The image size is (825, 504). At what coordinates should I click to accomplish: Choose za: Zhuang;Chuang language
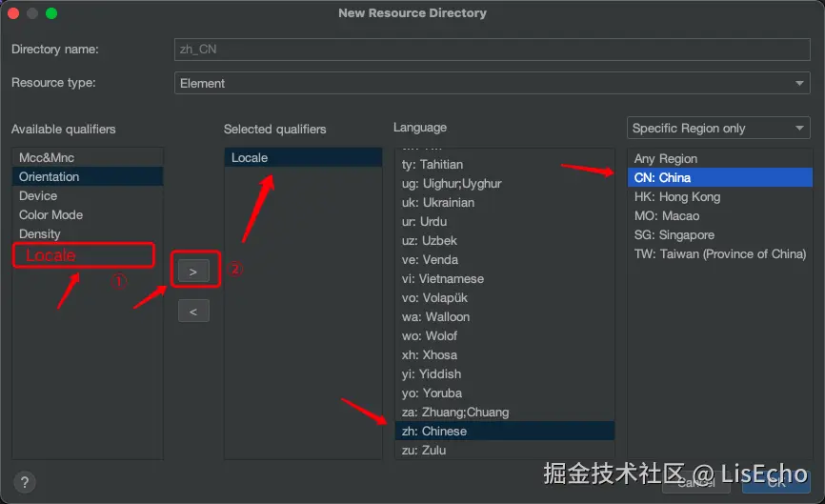505,412
